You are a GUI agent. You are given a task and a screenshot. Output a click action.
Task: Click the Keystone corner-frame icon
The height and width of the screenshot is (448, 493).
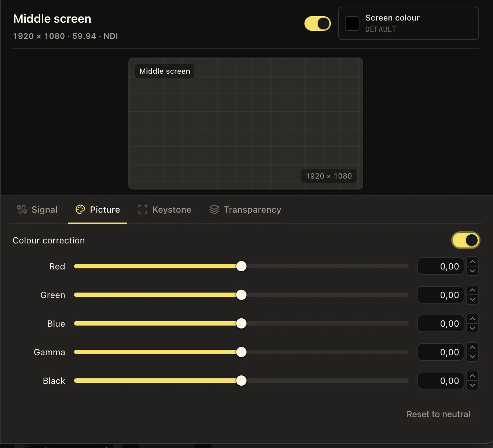pos(143,209)
